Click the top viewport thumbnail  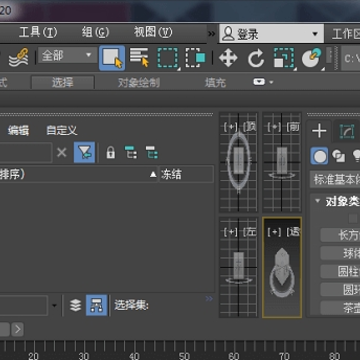(238, 162)
